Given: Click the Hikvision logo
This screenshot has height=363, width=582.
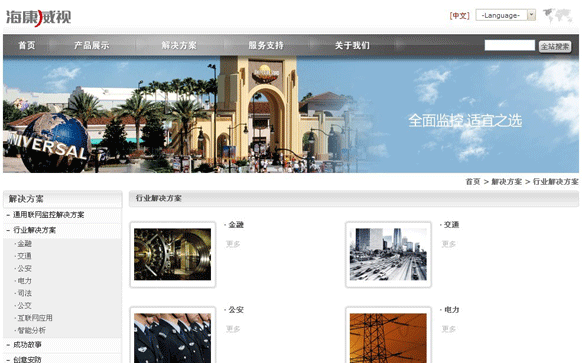Looking at the screenshot, I should [x=39, y=17].
